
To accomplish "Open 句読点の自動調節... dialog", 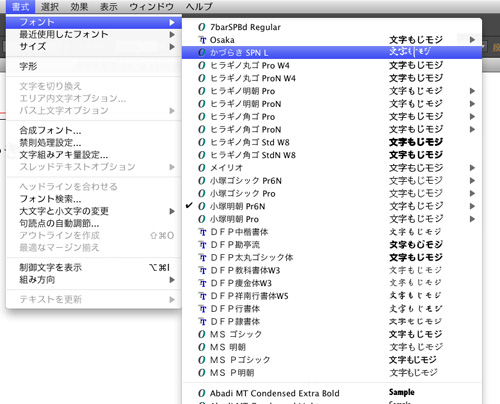I will tap(94, 223).
